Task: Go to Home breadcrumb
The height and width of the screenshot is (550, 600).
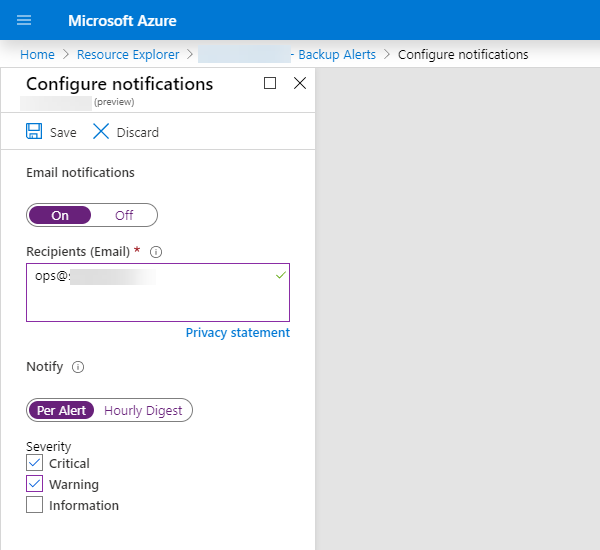Action: pyautogui.click(x=37, y=55)
